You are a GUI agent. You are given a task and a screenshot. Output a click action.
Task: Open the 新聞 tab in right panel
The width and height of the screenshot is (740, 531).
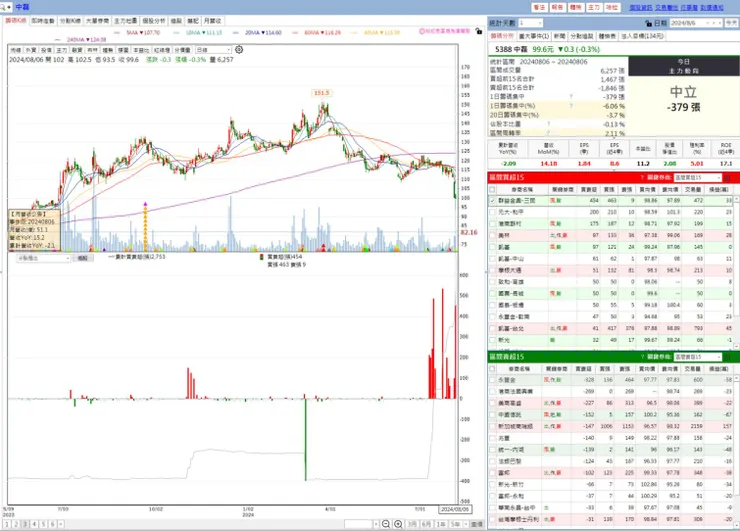click(x=559, y=36)
